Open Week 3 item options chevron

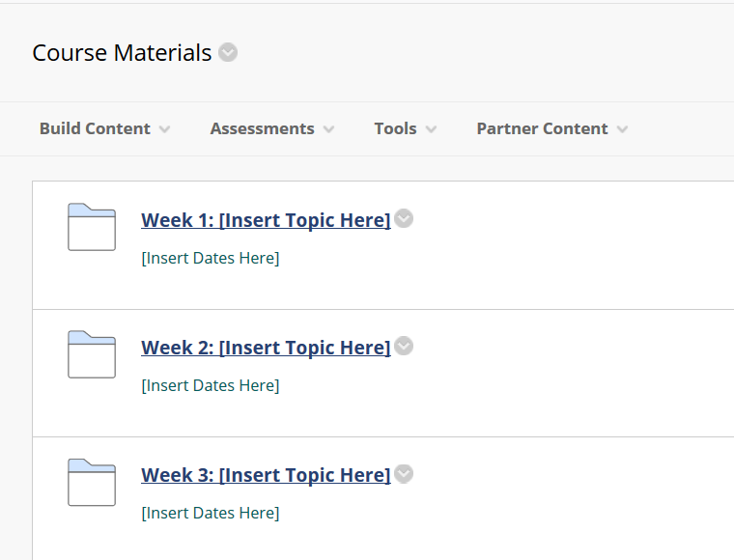(404, 474)
